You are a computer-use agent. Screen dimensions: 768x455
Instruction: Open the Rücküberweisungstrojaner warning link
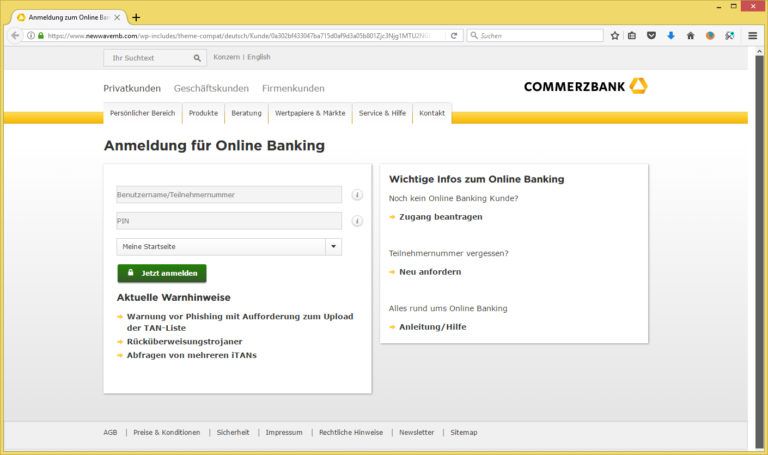tap(185, 342)
